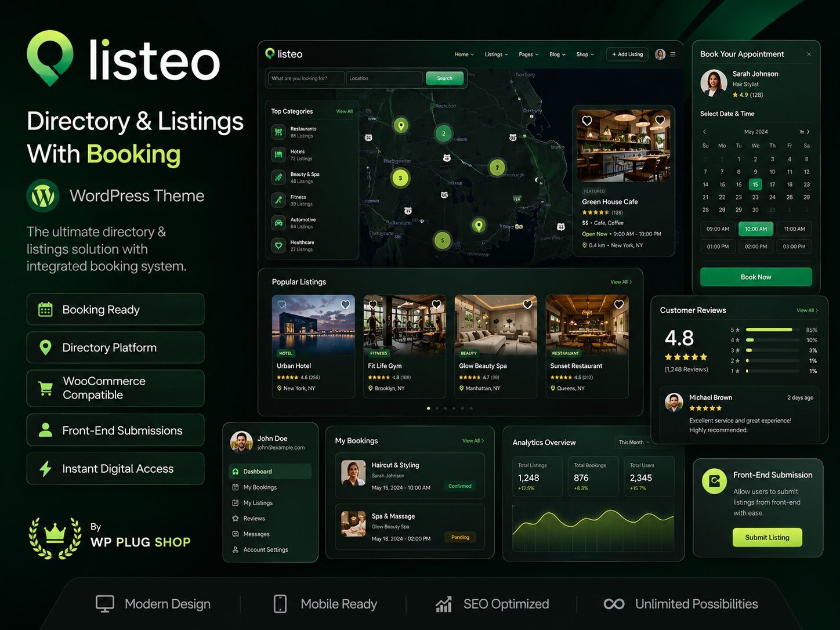
Task: Favorite the Urban Hotel listing heart
Action: coord(345,305)
